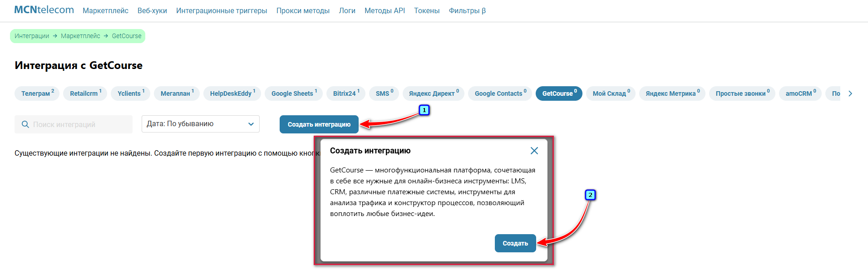This screenshot has height=280, width=868.
Task: Click the Маркетплейс breadcrumb link
Action: [80, 36]
